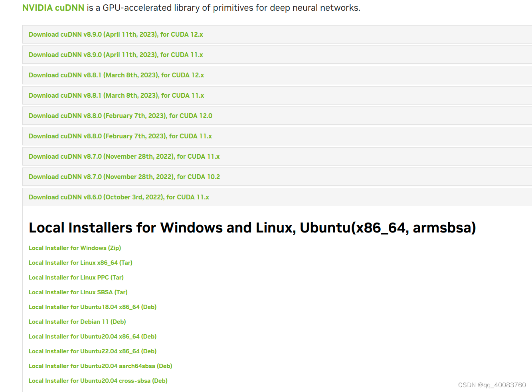Image resolution: width=532 pixels, height=392 pixels.
Task: Expand the cuDNN v8.9.0 for CUDA 11.x section
Action: pyautogui.click(x=115, y=55)
